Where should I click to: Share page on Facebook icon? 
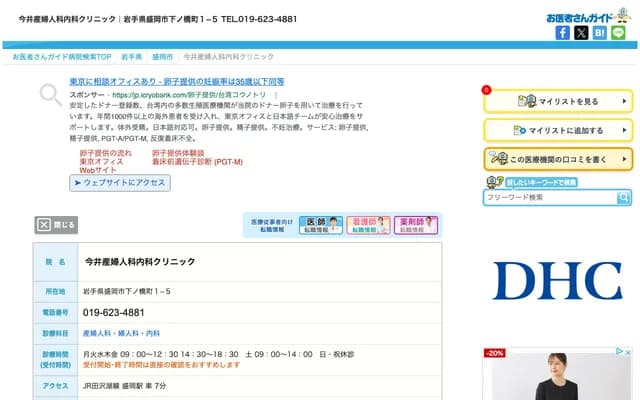[562, 33]
